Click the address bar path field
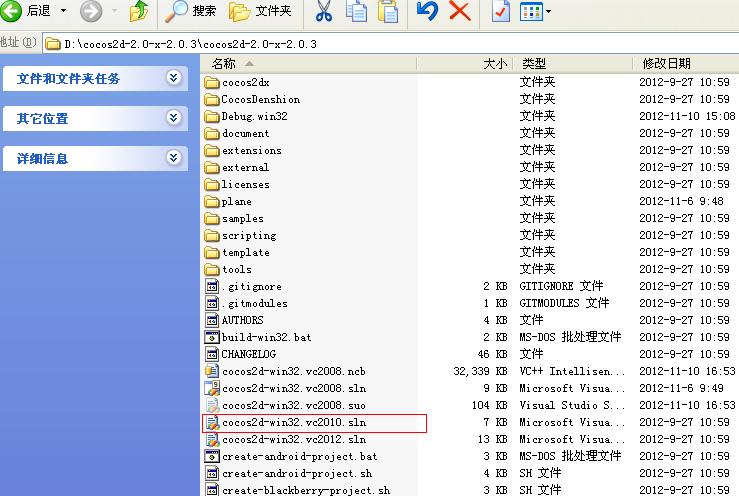 (390, 44)
